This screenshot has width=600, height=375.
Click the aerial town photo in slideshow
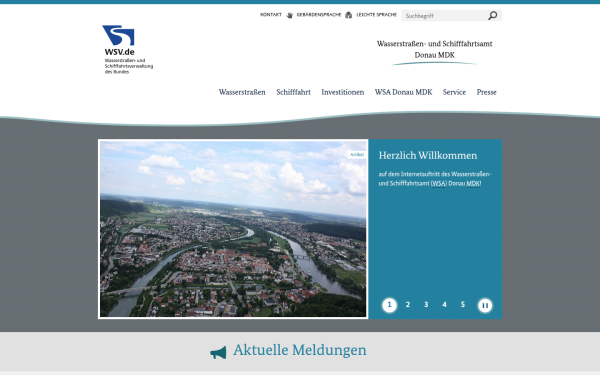pos(233,229)
